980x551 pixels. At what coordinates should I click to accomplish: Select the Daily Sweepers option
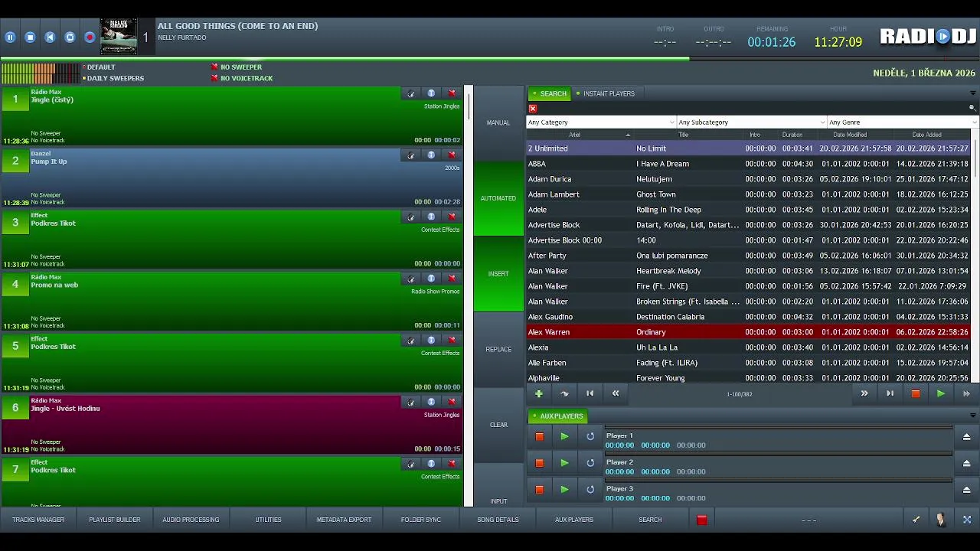[113, 78]
